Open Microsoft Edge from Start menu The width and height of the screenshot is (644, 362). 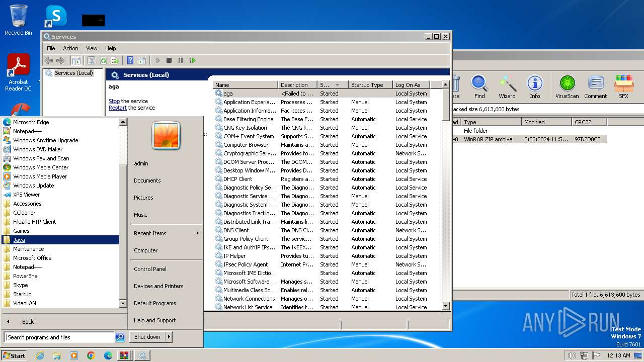(x=60, y=122)
